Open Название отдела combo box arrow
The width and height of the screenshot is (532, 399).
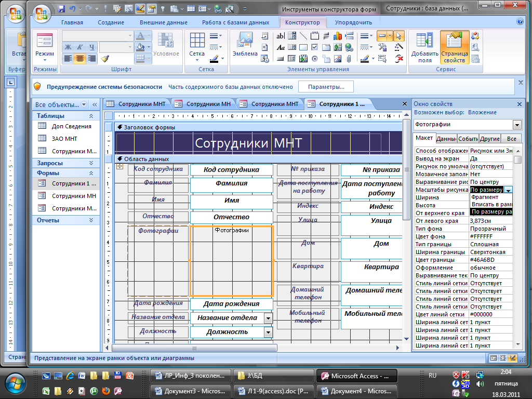269,318
